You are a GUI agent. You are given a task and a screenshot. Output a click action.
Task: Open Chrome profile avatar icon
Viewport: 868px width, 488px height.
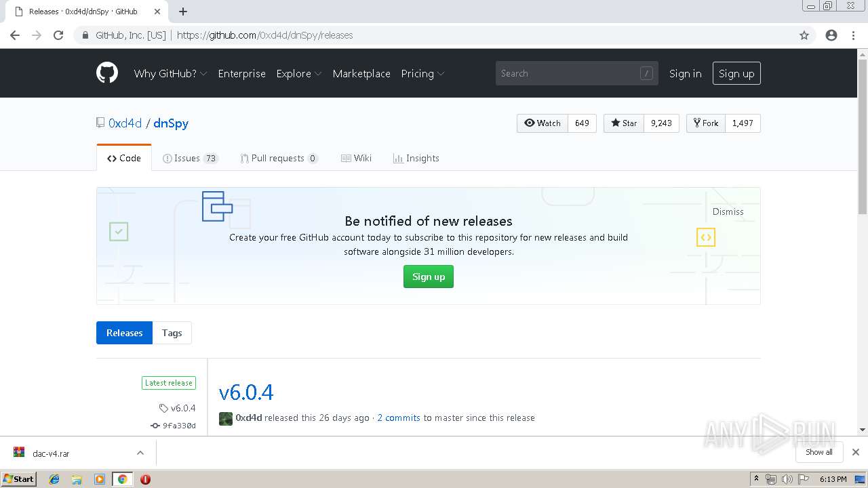(x=831, y=35)
